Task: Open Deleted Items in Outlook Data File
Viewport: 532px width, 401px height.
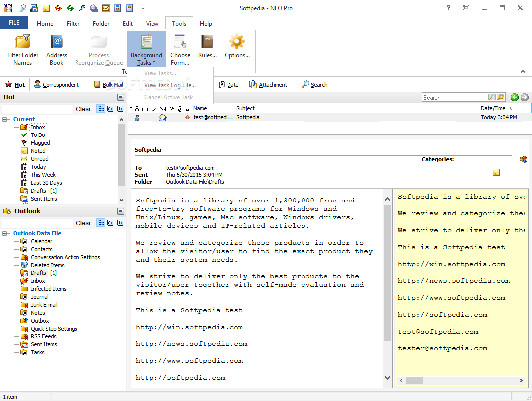Action: [x=48, y=265]
